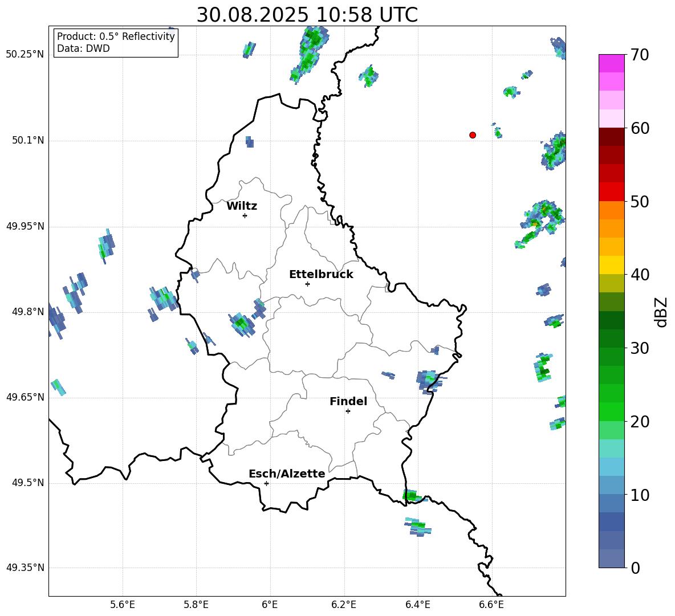Click the map title showing 10:58 UTC

(x=307, y=15)
